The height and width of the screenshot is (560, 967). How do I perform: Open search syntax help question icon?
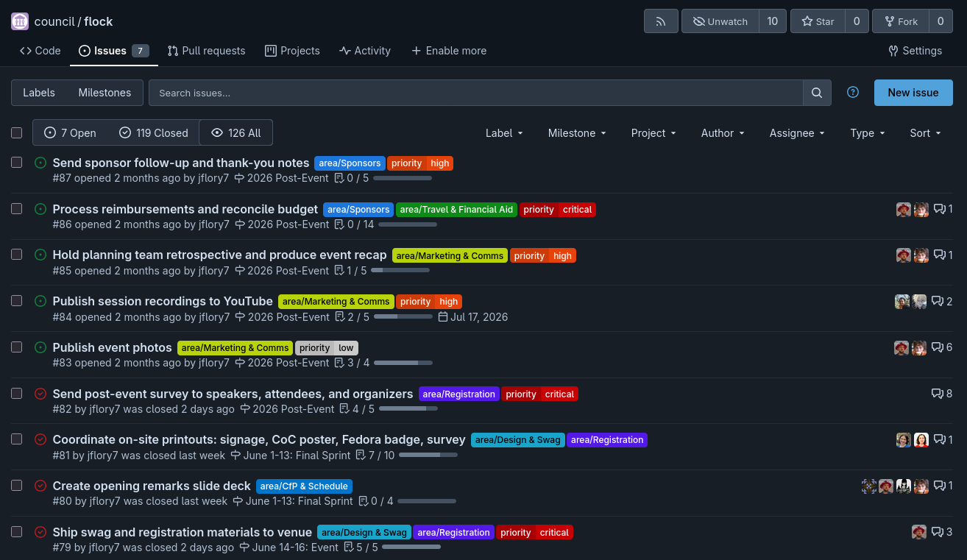[x=853, y=92]
